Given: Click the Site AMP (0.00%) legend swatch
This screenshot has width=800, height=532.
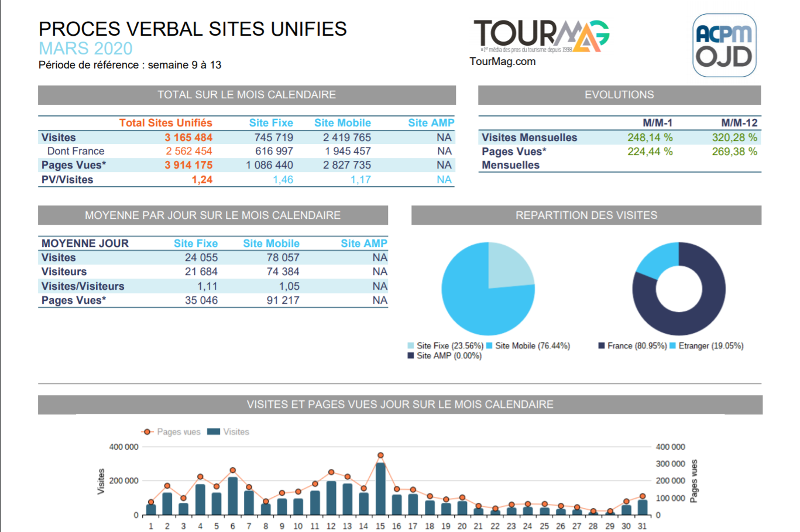Looking at the screenshot, I should (x=411, y=356).
